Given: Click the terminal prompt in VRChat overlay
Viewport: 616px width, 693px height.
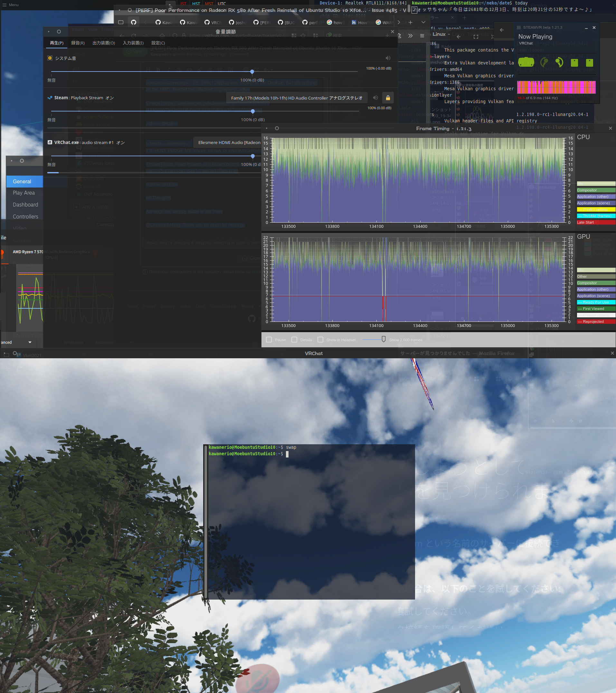Looking at the screenshot, I should pyautogui.click(x=248, y=454).
